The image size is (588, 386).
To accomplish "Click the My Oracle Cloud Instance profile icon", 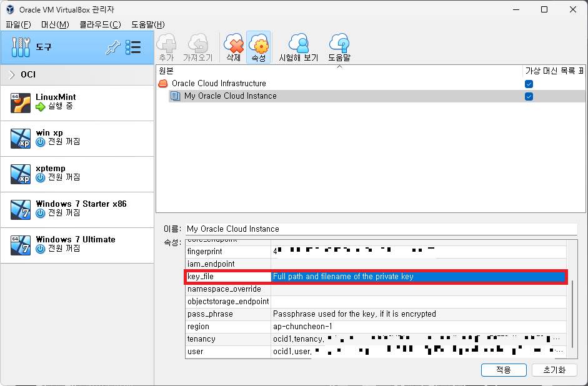I will tap(175, 96).
